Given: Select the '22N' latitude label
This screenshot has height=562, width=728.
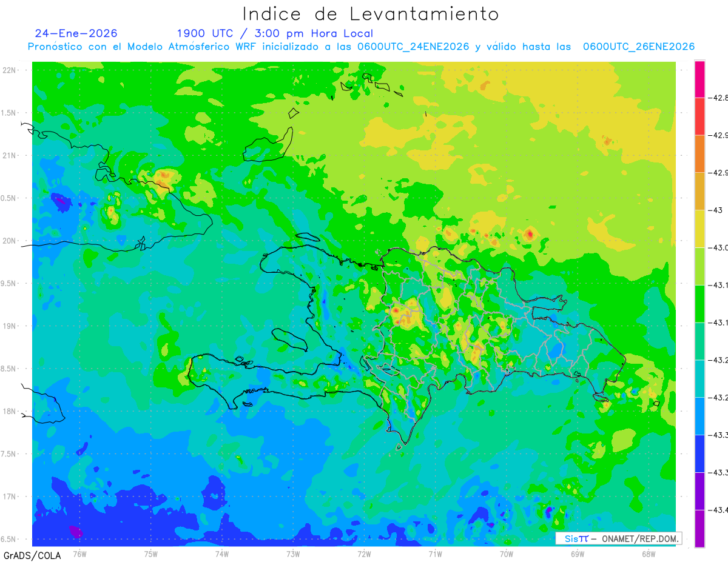Looking at the screenshot, I should click(x=9, y=70).
